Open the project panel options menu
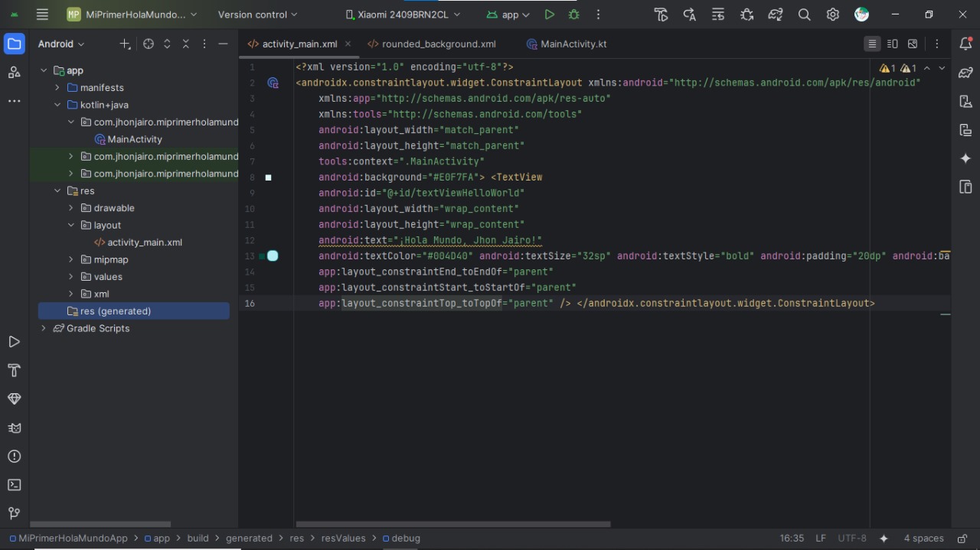Image resolution: width=980 pixels, height=550 pixels. point(204,44)
